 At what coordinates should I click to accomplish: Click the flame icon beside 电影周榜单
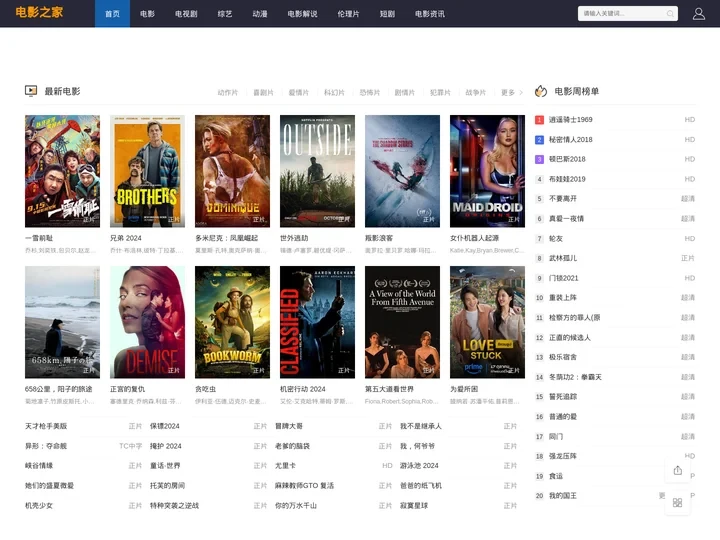541,91
